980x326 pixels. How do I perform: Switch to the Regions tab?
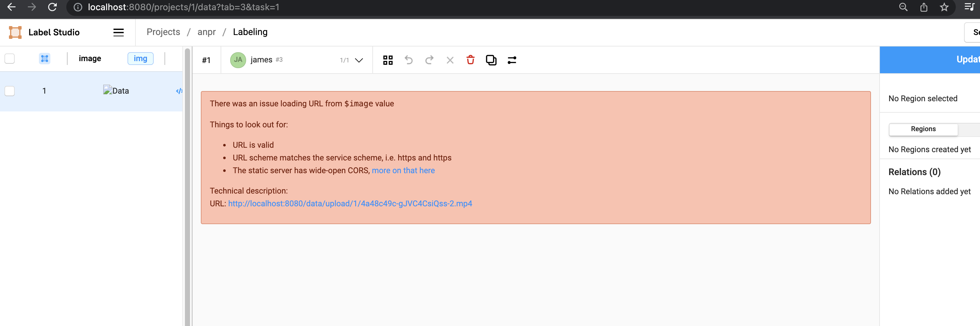click(x=924, y=129)
